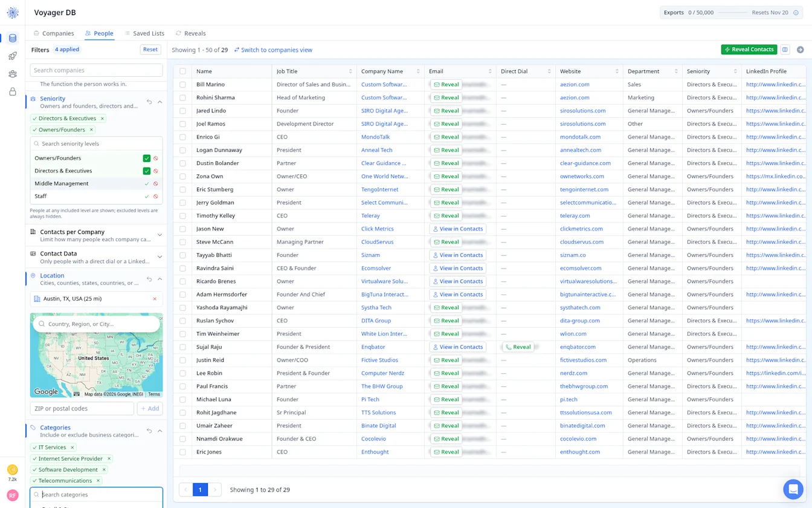Screen dimensions: 812x508
Task: Click the green Reveal Contacts button
Action: pyautogui.click(x=749, y=50)
